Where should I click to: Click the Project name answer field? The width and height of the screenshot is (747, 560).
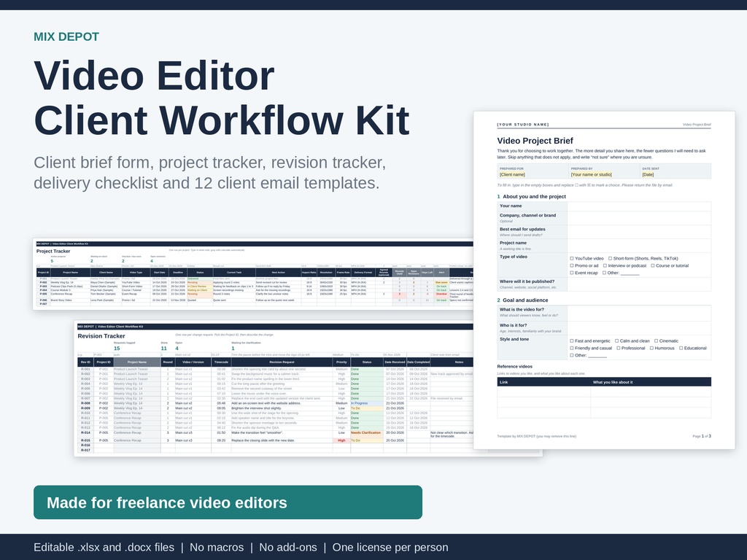pyautogui.click(x=639, y=246)
